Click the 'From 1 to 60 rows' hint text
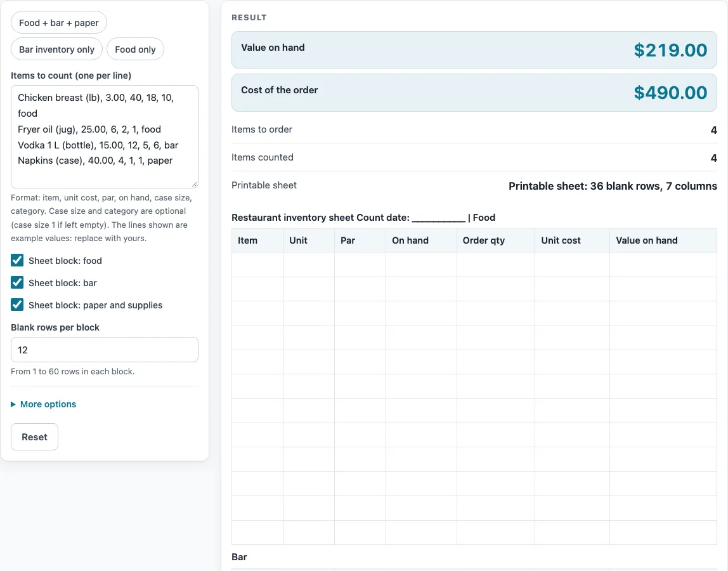Image resolution: width=728 pixels, height=571 pixels. tap(72, 372)
